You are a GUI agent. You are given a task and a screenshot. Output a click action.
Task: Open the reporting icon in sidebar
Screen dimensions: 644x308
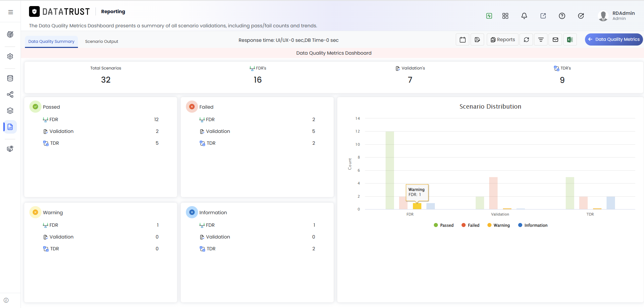[10, 127]
